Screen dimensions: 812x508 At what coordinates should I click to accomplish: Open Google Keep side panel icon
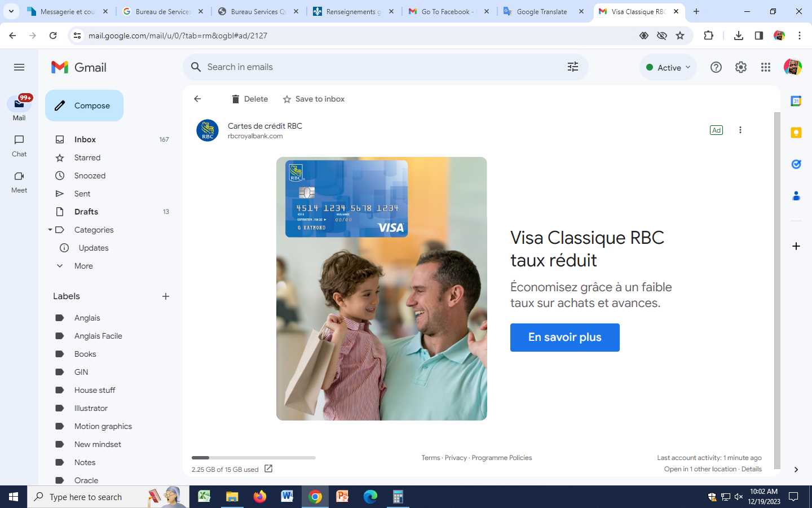[x=796, y=133]
